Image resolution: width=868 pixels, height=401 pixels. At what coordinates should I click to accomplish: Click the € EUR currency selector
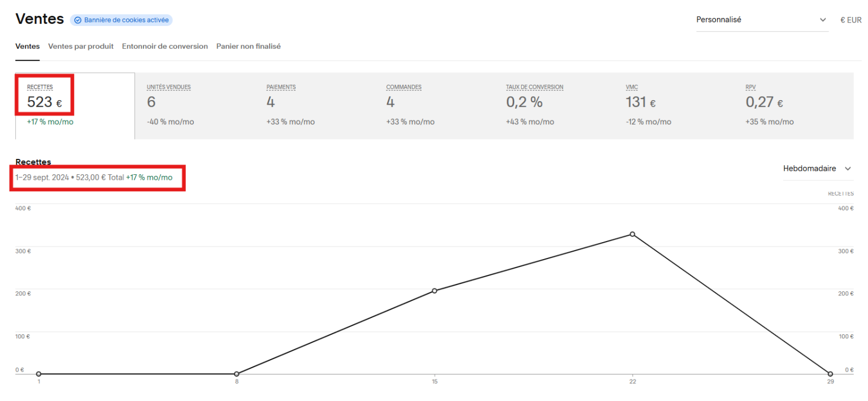pyautogui.click(x=850, y=19)
